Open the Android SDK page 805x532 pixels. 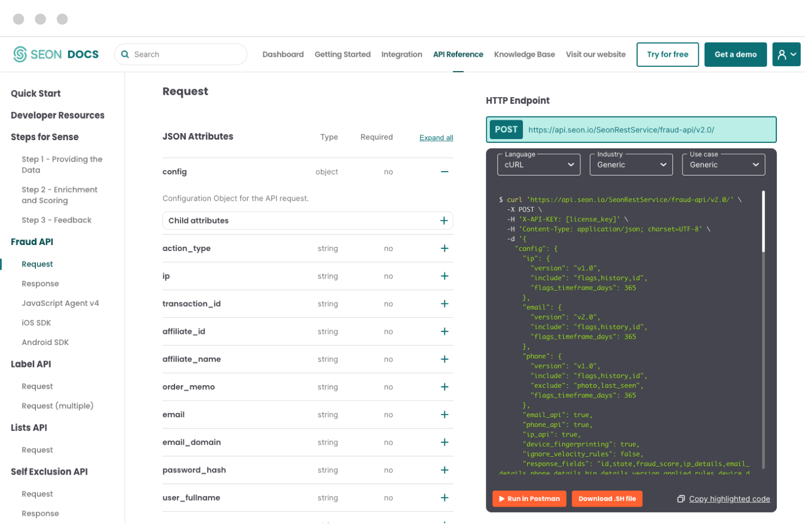tap(45, 342)
